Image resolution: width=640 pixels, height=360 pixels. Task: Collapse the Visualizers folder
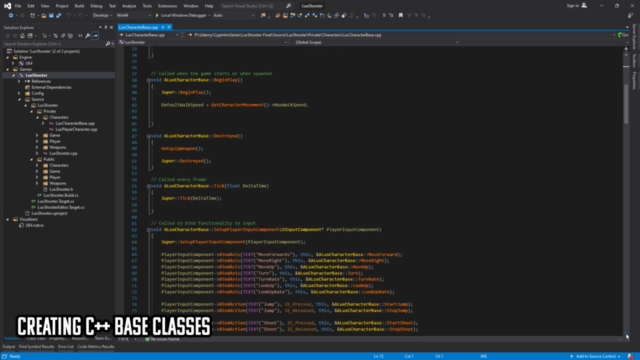(8, 220)
